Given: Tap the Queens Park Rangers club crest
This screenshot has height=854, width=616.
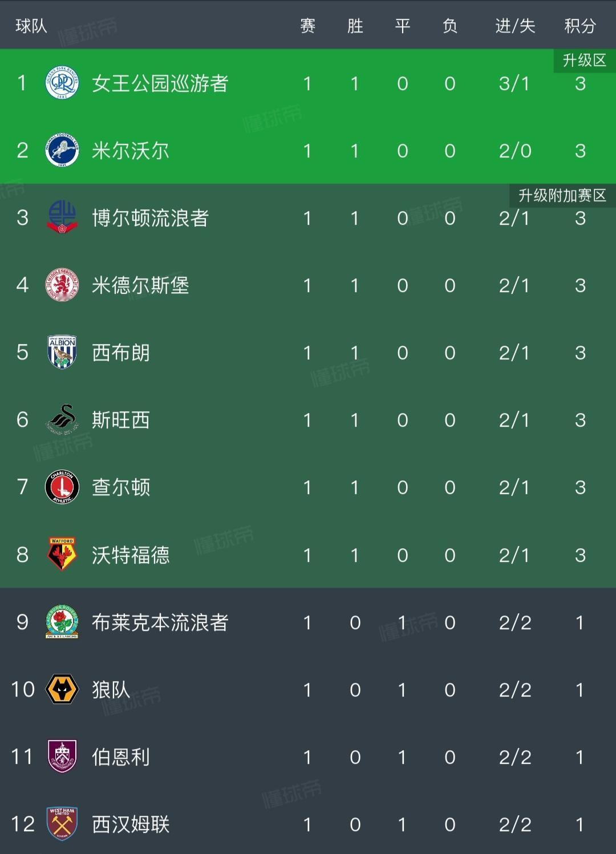Looking at the screenshot, I should [x=62, y=83].
